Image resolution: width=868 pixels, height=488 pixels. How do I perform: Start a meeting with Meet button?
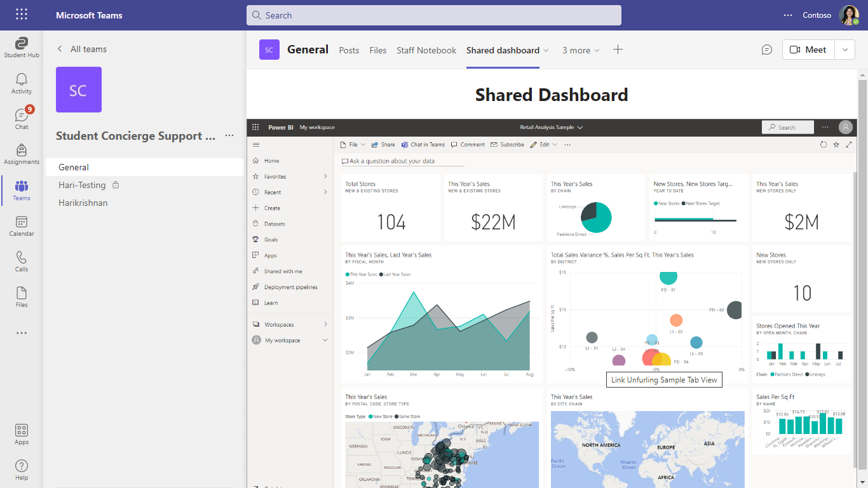(808, 50)
